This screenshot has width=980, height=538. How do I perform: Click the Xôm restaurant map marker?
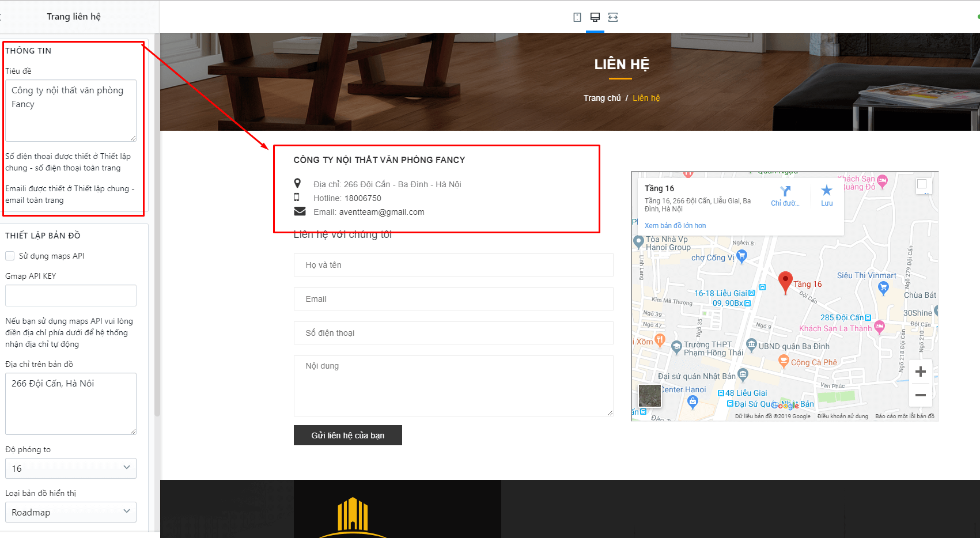(660, 340)
